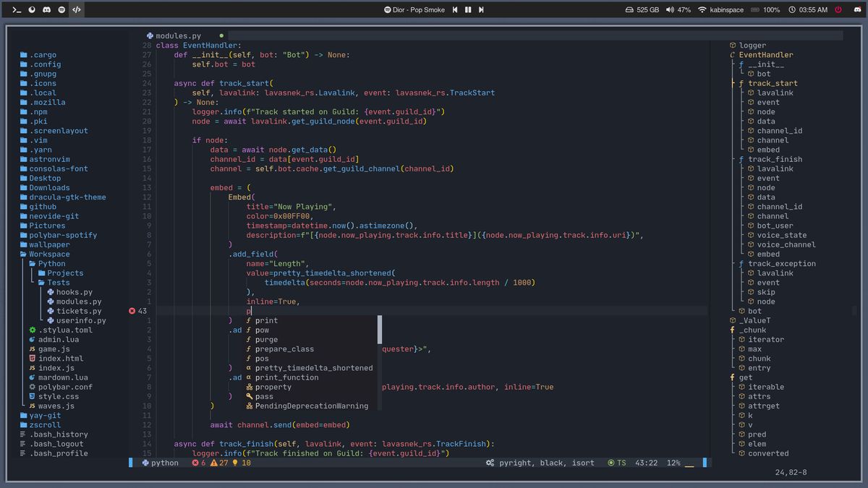This screenshot has height=488, width=868.
Task: Click the completion popup scrollbar
Action: (380, 330)
